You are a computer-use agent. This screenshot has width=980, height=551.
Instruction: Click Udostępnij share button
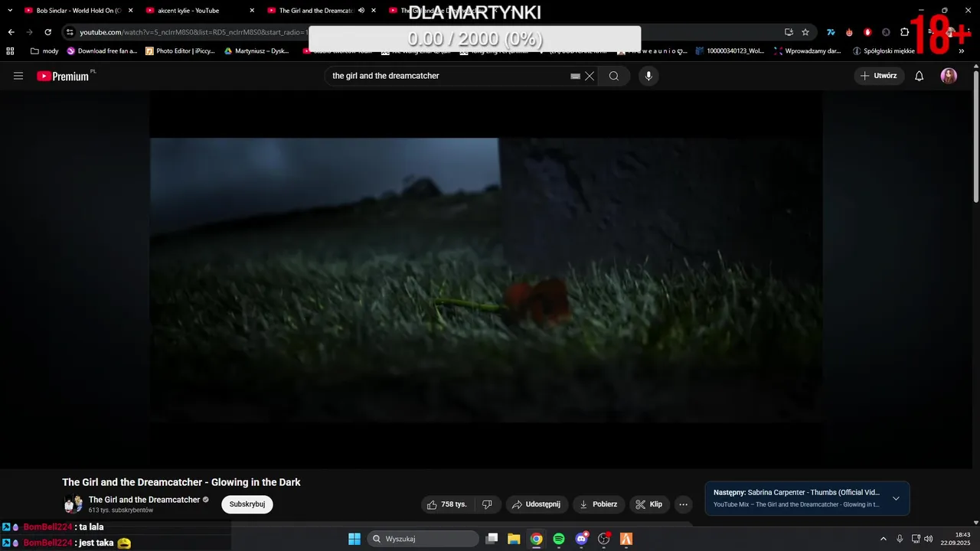tap(537, 504)
